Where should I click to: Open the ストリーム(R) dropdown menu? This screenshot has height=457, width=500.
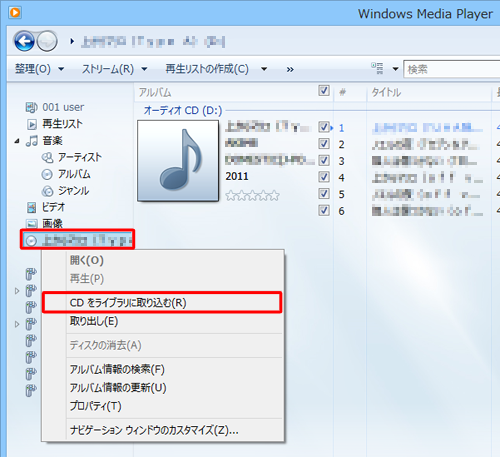[115, 69]
